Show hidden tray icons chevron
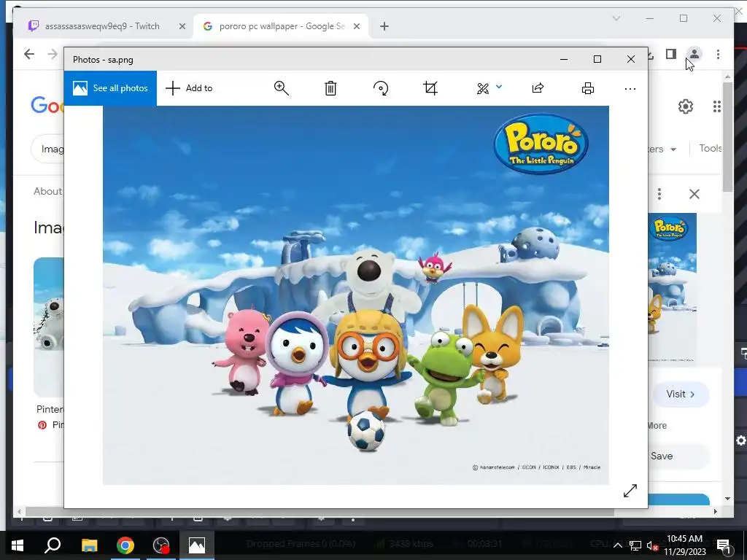The height and width of the screenshot is (560, 747). [617, 545]
